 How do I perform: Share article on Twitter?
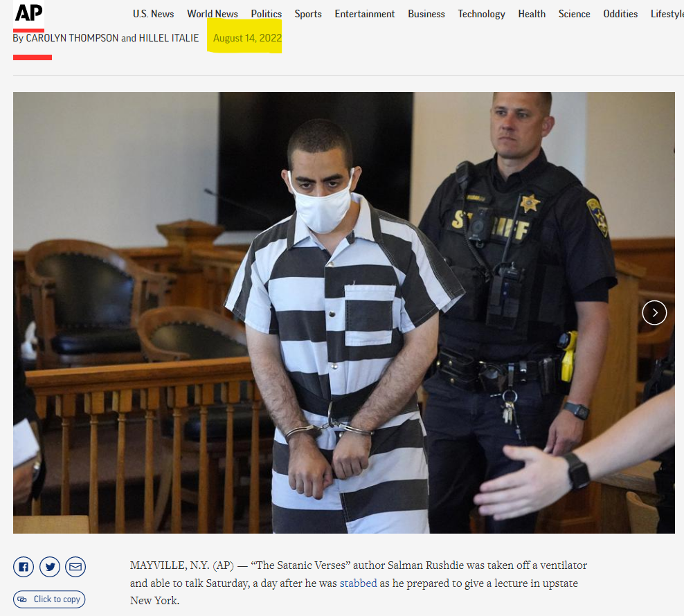(x=50, y=568)
